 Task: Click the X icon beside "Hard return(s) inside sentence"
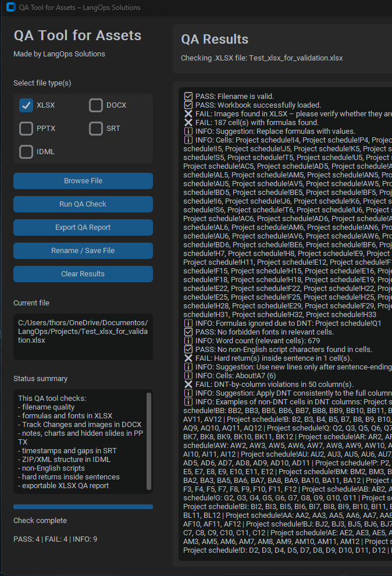coord(188,358)
